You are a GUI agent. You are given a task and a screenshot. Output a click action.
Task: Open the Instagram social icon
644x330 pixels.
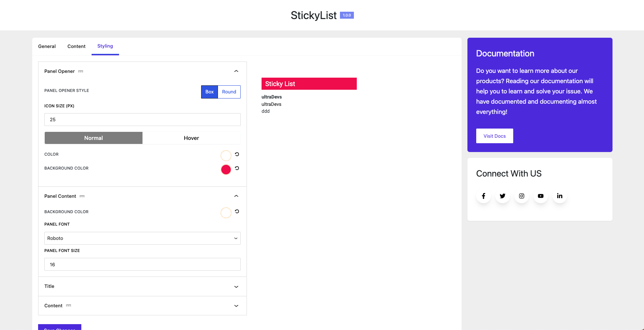pyautogui.click(x=522, y=196)
